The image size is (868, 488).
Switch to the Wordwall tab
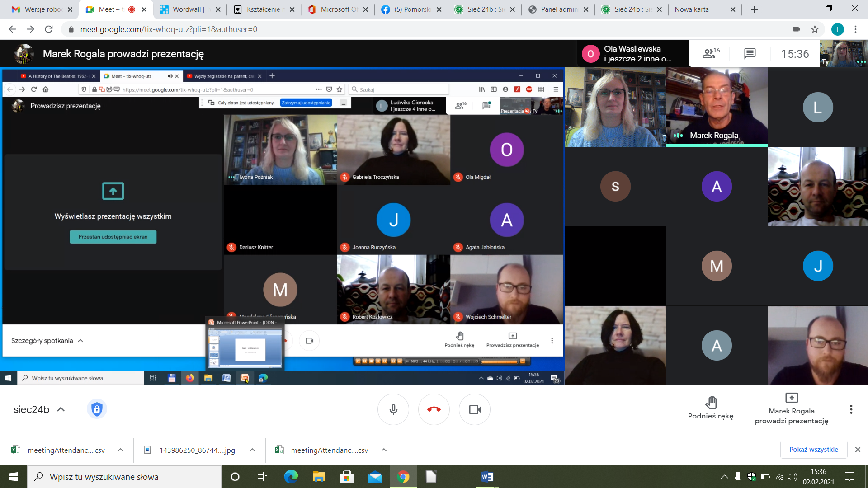coord(190,9)
